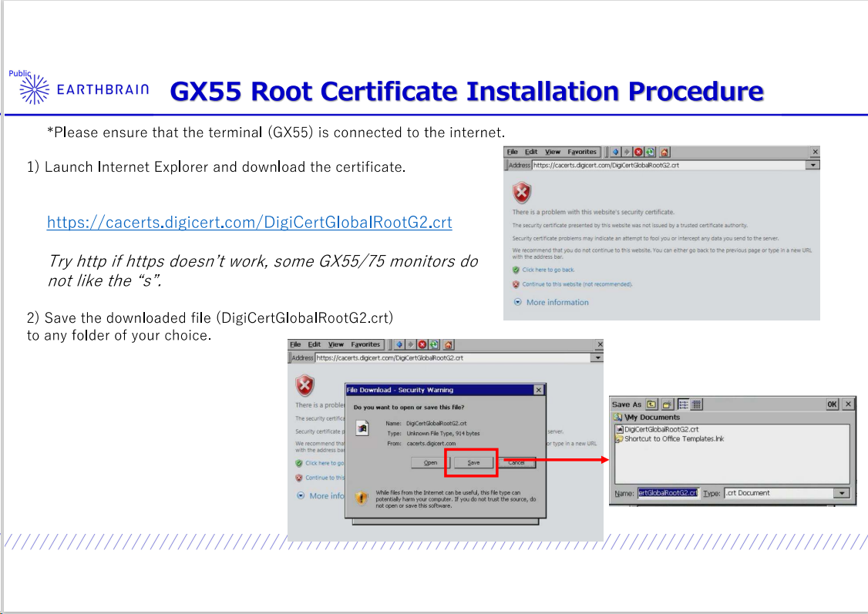Click Save button in File Download dialog

point(473,462)
